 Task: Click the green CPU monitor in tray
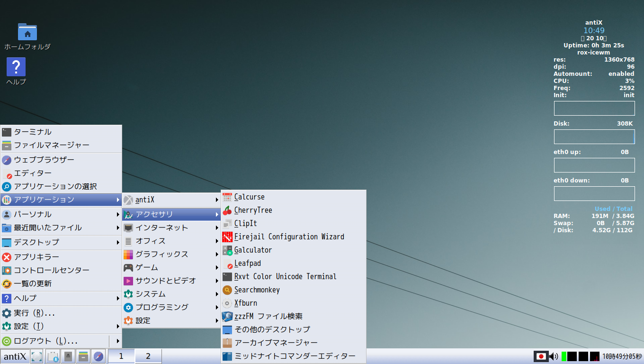tap(563, 356)
